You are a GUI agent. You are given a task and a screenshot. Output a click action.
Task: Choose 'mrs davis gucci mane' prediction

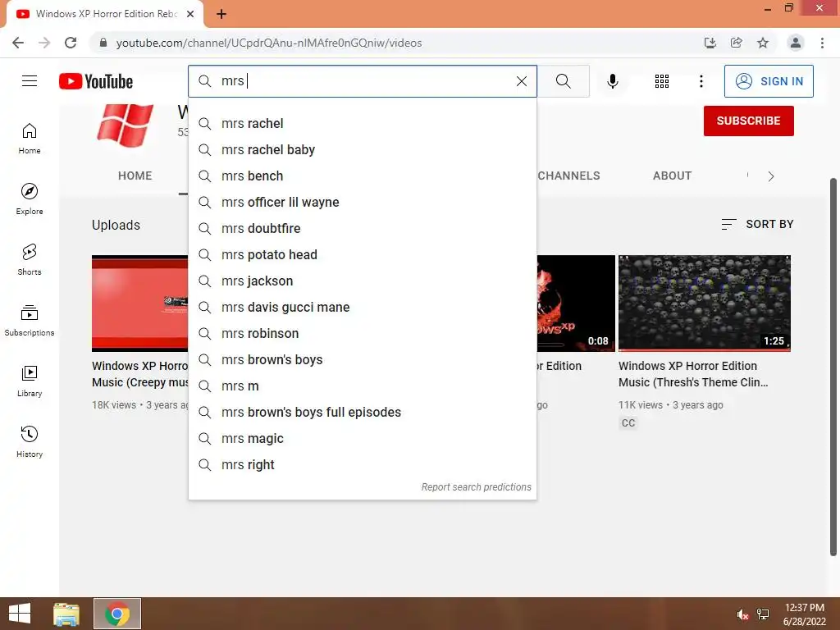pyautogui.click(x=362, y=307)
